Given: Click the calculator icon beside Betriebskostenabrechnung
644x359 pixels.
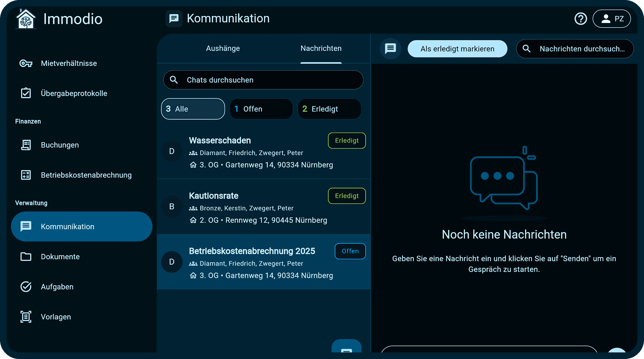Looking at the screenshot, I should [x=26, y=175].
